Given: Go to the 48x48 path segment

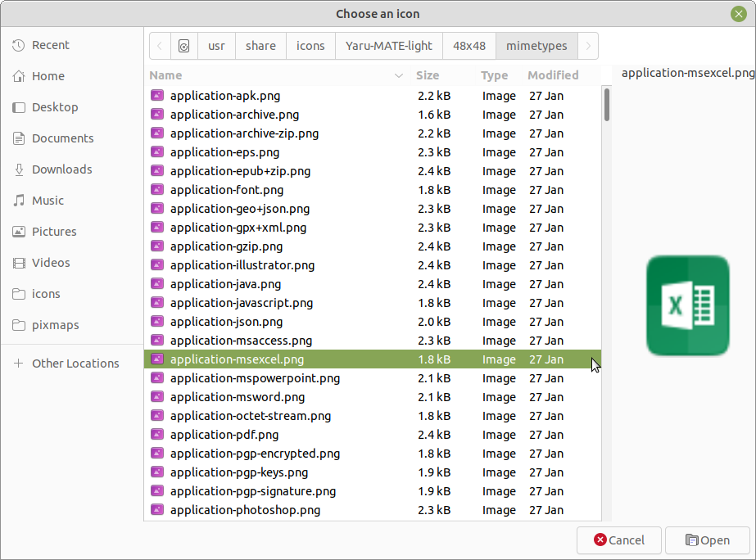Looking at the screenshot, I should click(x=469, y=46).
